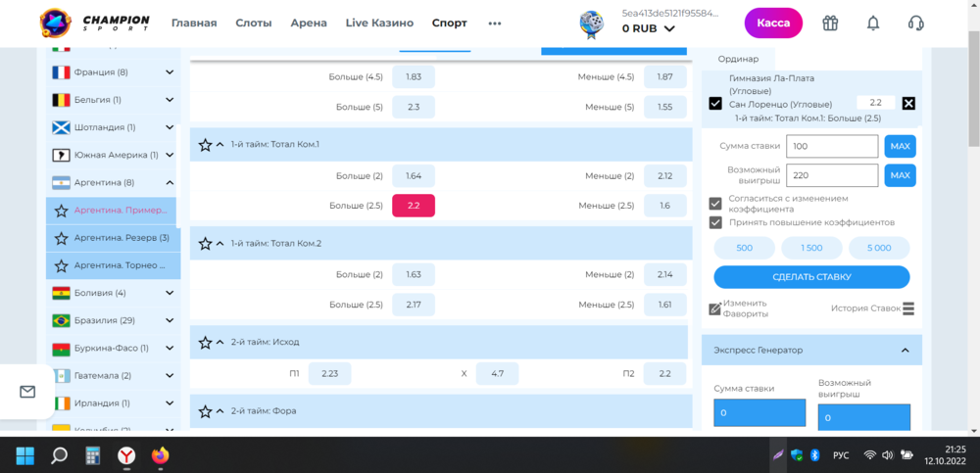This screenshot has width=980, height=473.
Task: Open the Calculator from the taskbar
Action: tap(93, 455)
